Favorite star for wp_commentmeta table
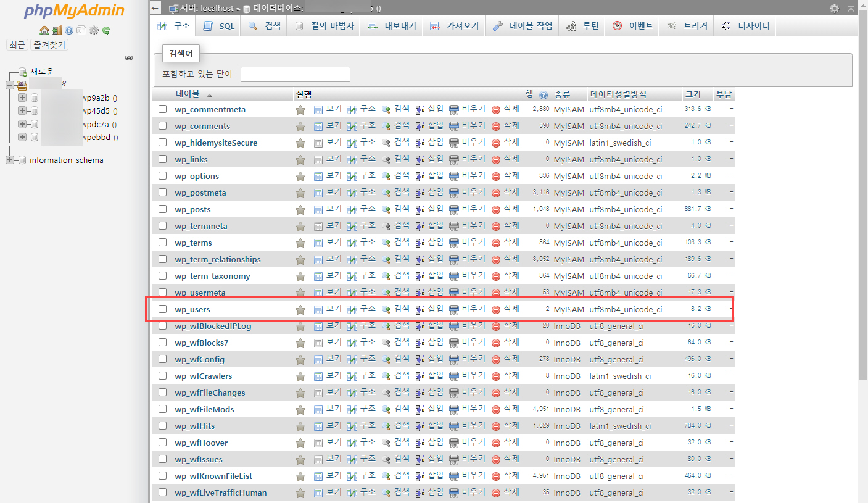868x503 pixels. tap(300, 109)
